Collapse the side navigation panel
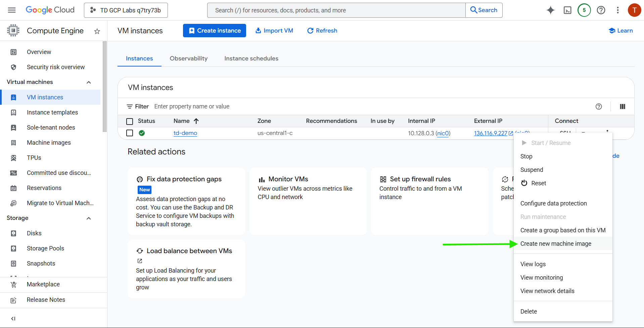644x328 pixels. pos(13,318)
